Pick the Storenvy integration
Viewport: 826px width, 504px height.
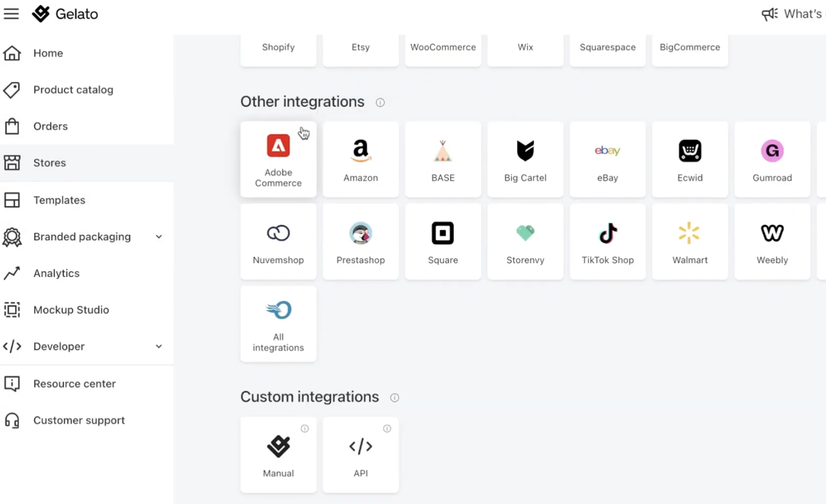[x=525, y=241]
